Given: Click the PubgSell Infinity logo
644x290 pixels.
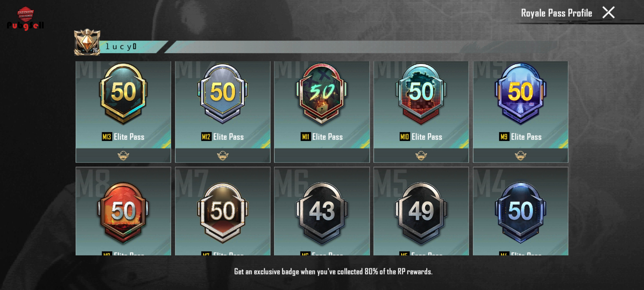Looking at the screenshot, I should tap(25, 18).
